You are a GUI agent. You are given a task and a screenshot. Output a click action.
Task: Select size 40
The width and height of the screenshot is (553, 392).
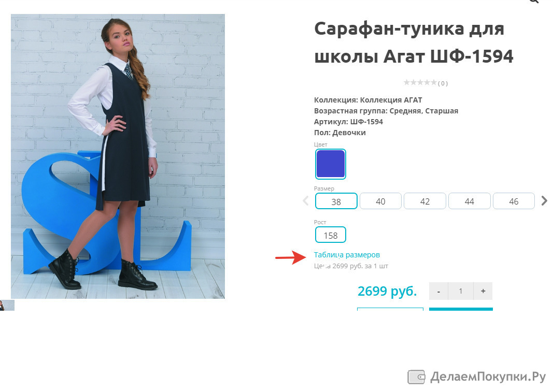tap(380, 201)
